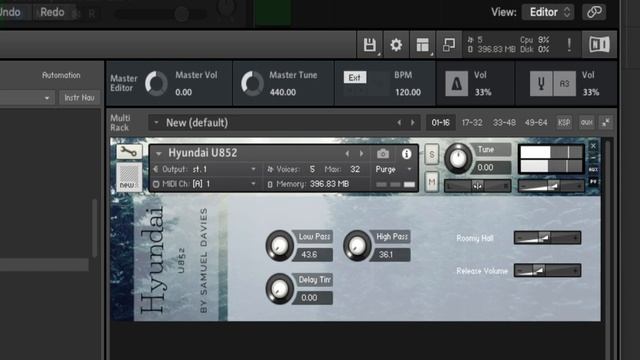Viewport: 640px width, 360px height.
Task: Select the 33-48 rack page tab
Action: (x=504, y=122)
